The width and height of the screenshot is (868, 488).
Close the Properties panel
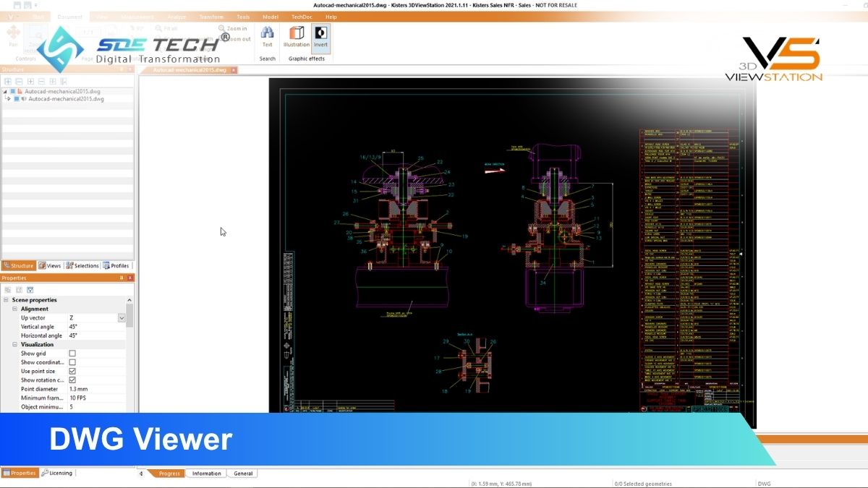pyautogui.click(x=130, y=278)
